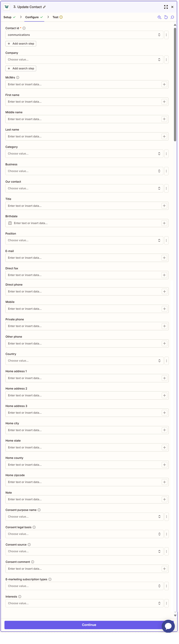Open the chat bubble in bottom corner
Image resolution: width=179 pixels, height=644 pixels.
point(168,626)
